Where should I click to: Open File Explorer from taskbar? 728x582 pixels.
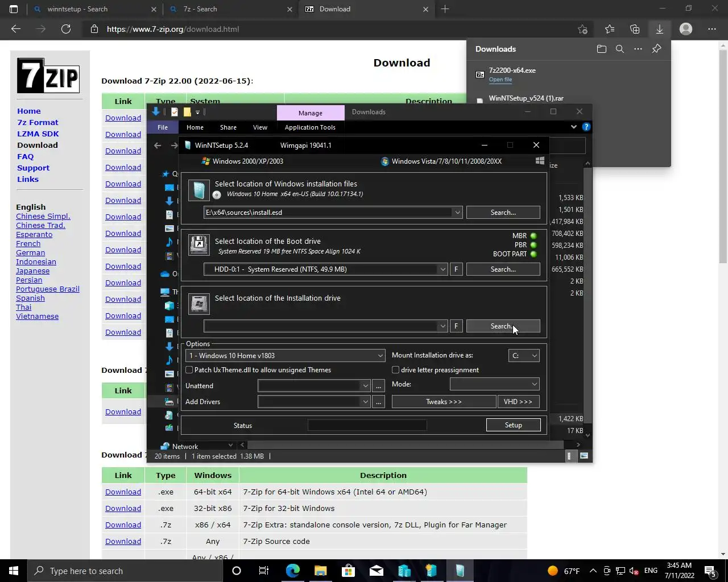[x=320, y=571]
